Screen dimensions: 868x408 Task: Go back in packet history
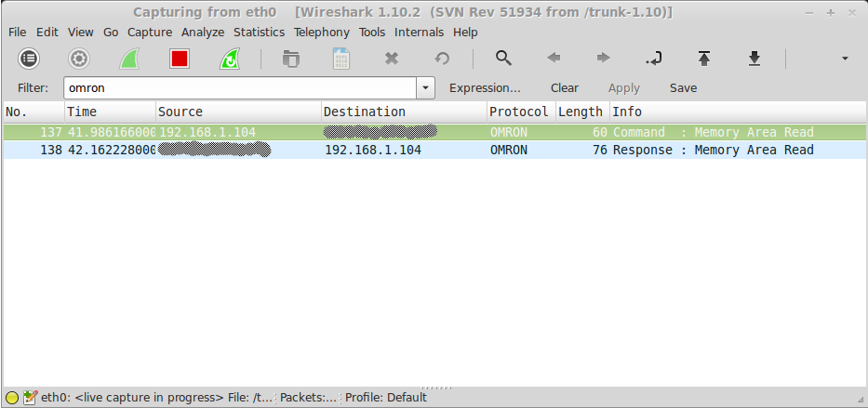click(554, 58)
